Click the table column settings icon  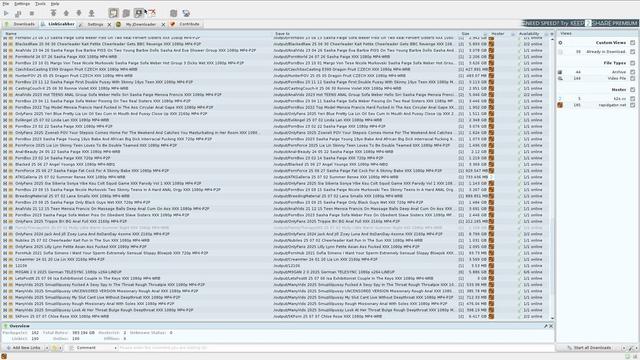551,34
